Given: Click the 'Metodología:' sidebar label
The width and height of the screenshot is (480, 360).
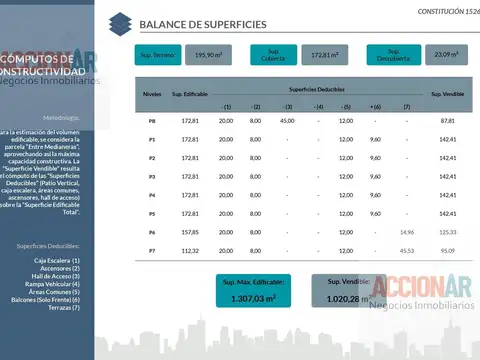Looking at the screenshot, I should click(x=61, y=118).
